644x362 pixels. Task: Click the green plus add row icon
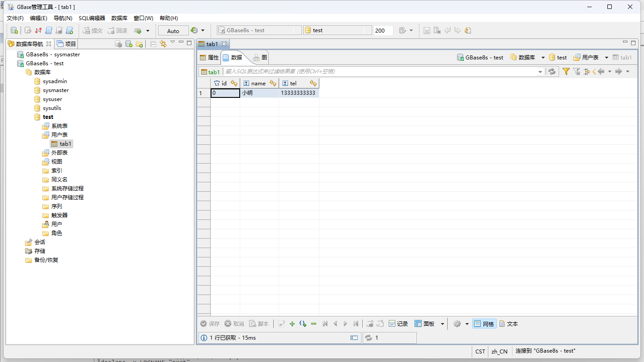tap(292, 324)
